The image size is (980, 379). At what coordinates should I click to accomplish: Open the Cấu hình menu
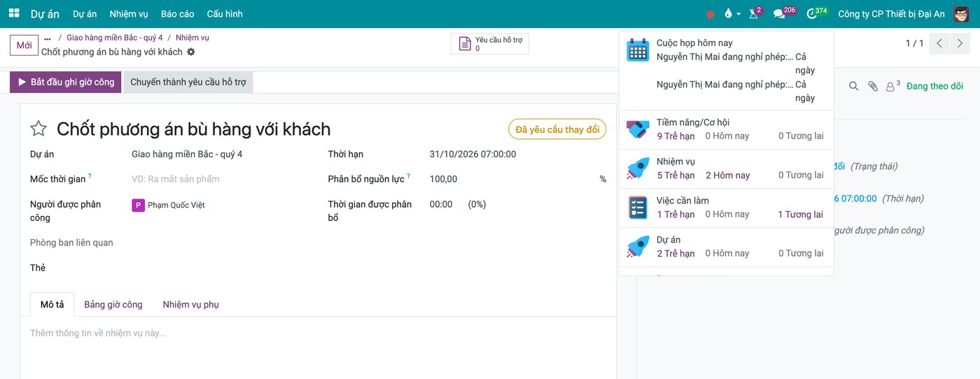(225, 14)
